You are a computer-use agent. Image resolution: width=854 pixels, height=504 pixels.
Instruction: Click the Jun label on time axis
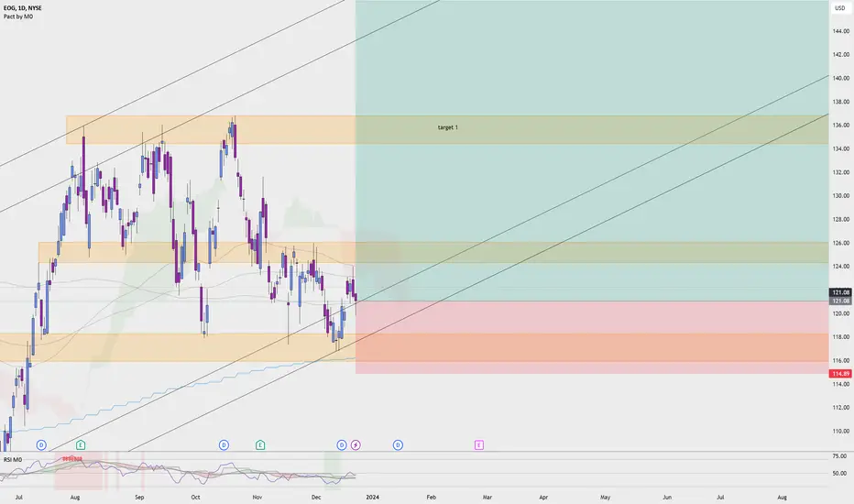pyautogui.click(x=667, y=497)
